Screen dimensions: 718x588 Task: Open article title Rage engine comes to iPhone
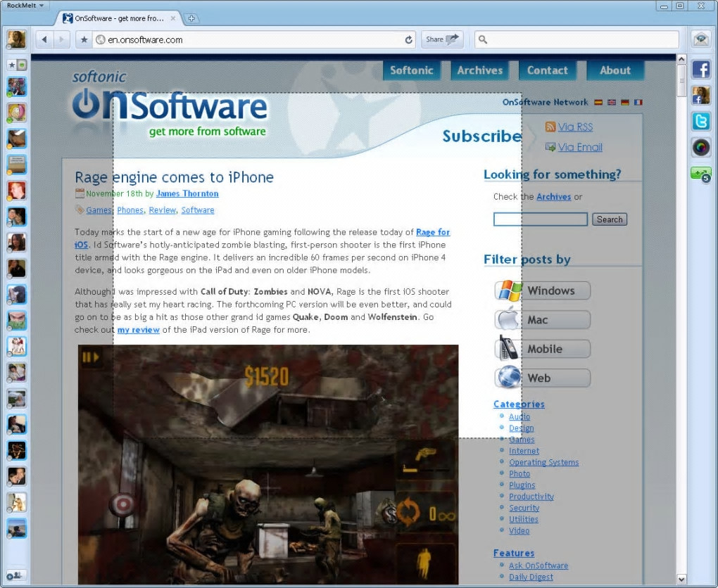click(174, 177)
